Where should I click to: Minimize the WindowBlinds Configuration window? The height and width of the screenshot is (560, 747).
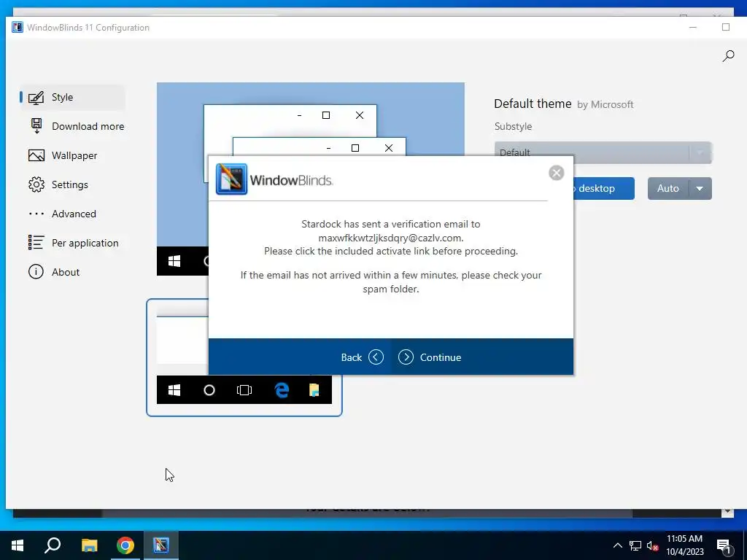tap(693, 27)
